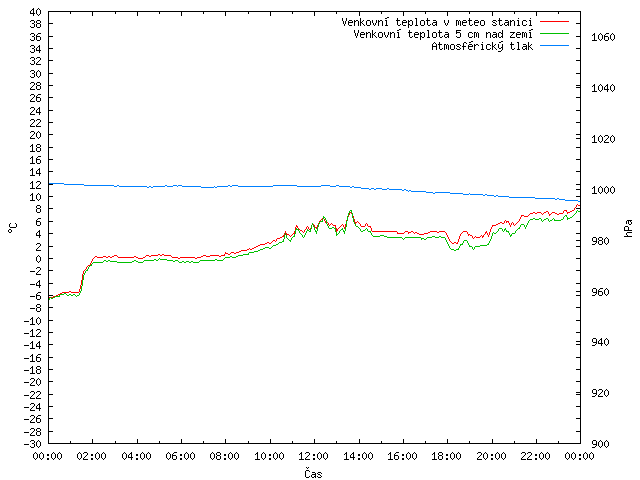
Task: Click the x-axis label '16:00'
Action: tap(402, 456)
